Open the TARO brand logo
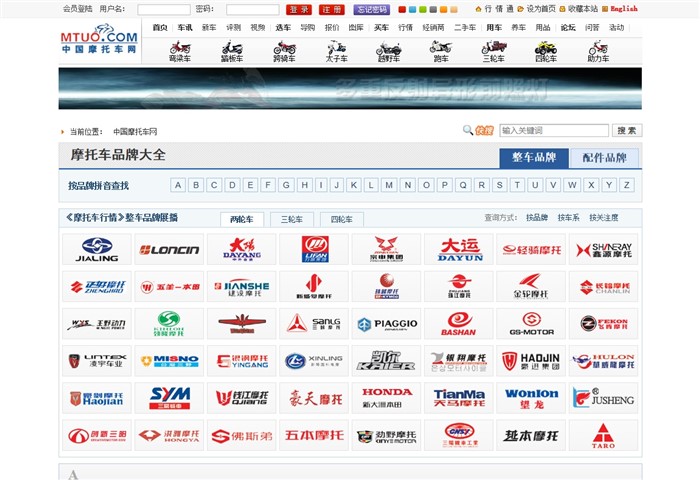The height and width of the screenshot is (480, 700). click(604, 435)
